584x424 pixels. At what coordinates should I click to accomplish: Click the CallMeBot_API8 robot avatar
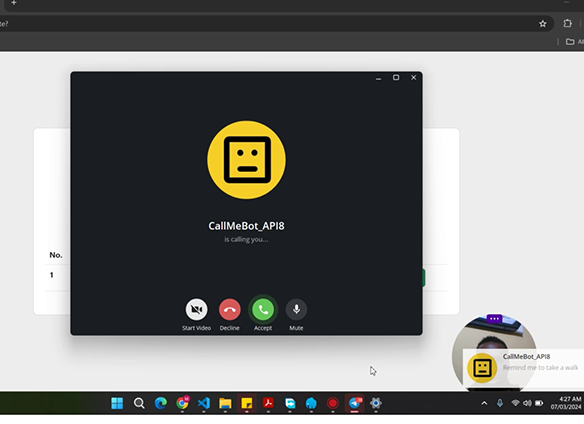pos(247,160)
